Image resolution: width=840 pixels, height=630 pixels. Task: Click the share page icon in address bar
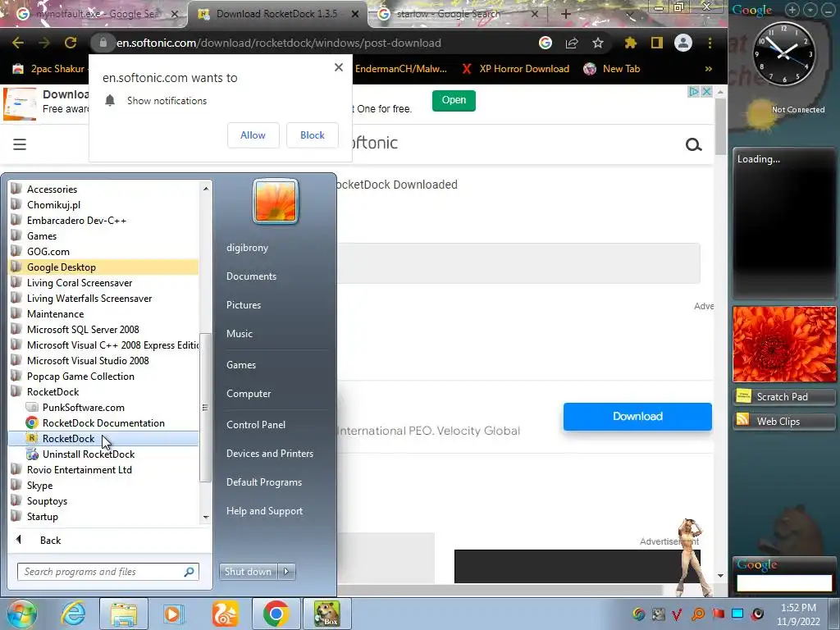(572, 43)
